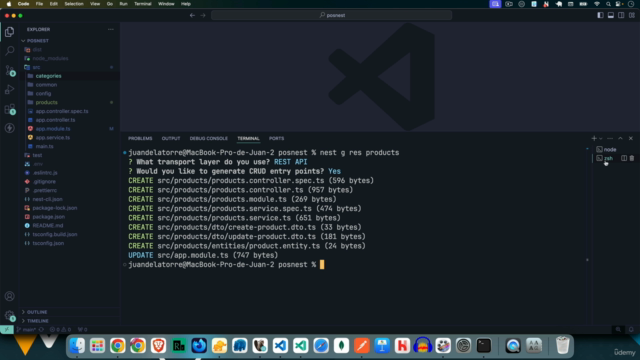Open the errors and warnings status item
Viewport: 640px width, 360px height.
click(x=60, y=329)
